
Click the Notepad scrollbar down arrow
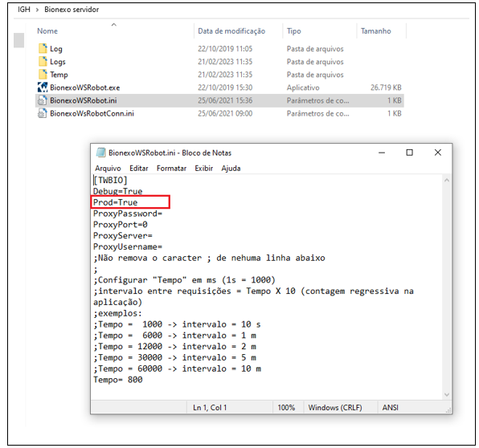coord(447,394)
